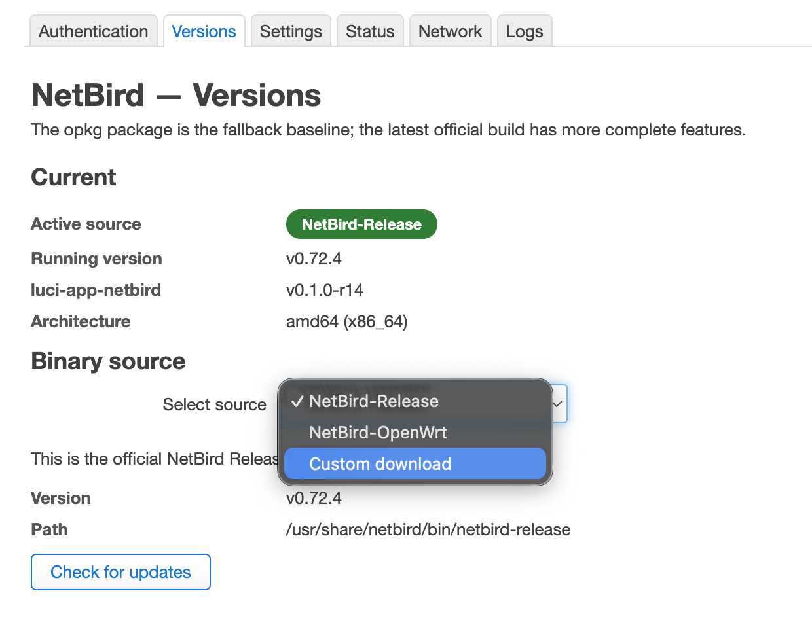Click the opkg package fallback description text
Viewport: 812px width, 644px height.
(388, 130)
